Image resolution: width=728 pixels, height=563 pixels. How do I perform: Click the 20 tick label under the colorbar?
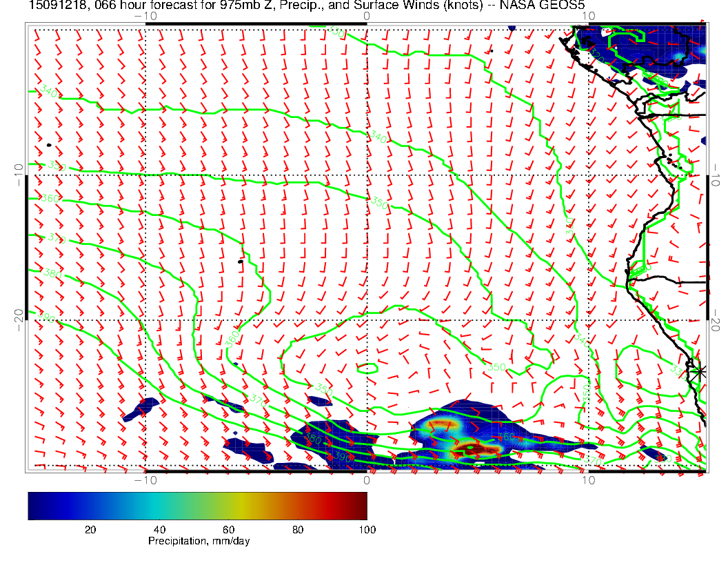[x=90, y=529]
